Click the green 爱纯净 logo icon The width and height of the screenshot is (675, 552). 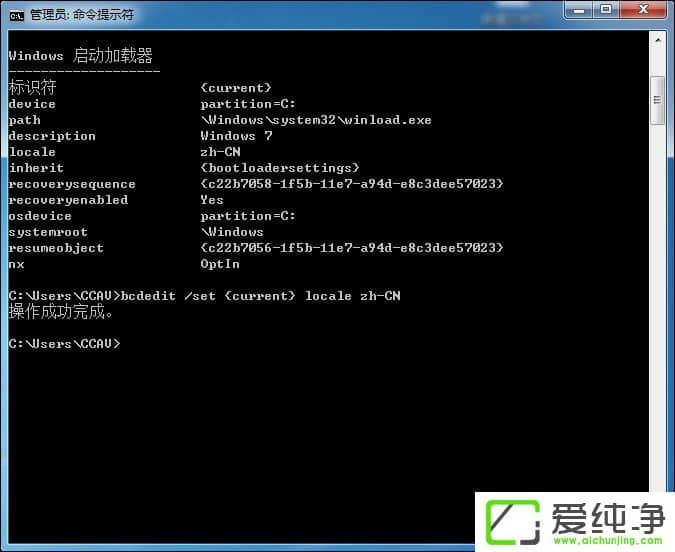514,522
